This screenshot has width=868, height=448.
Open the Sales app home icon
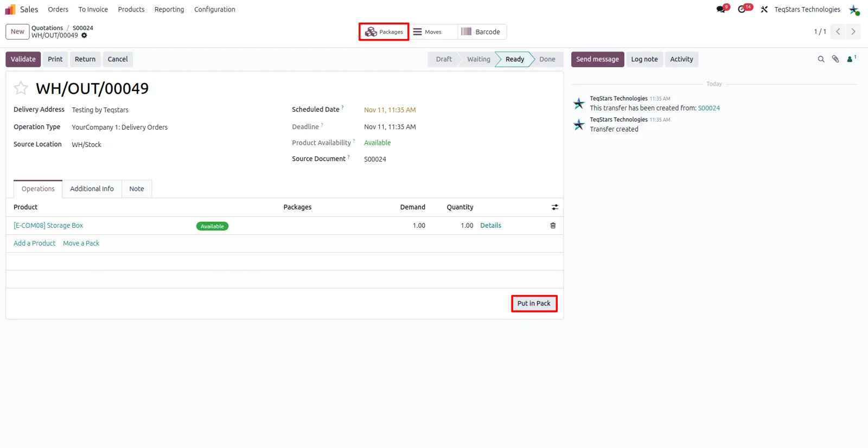click(10, 9)
